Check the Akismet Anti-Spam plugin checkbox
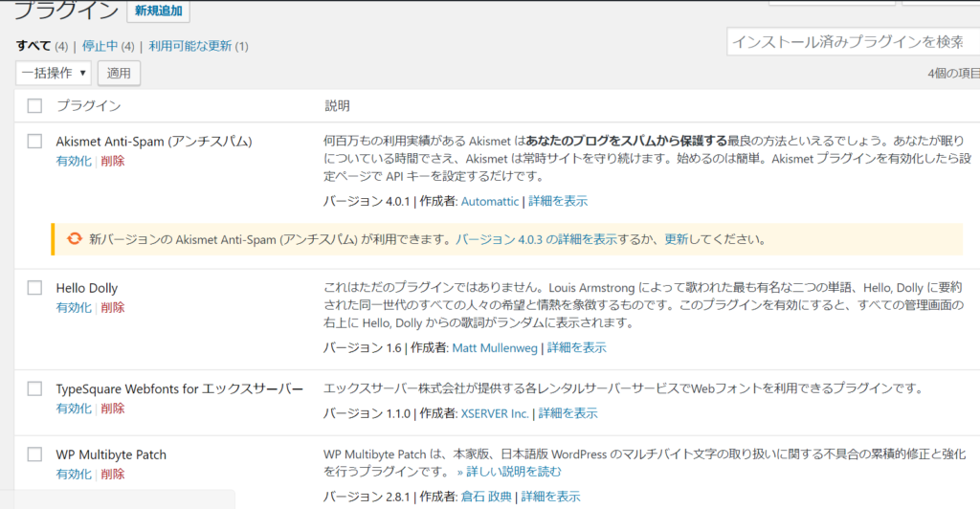980x509 pixels. (35, 142)
